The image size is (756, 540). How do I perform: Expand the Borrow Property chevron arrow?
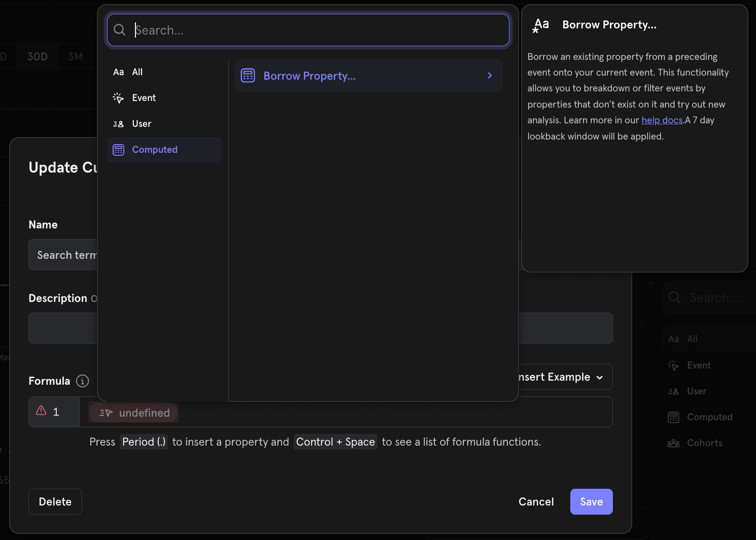490,76
